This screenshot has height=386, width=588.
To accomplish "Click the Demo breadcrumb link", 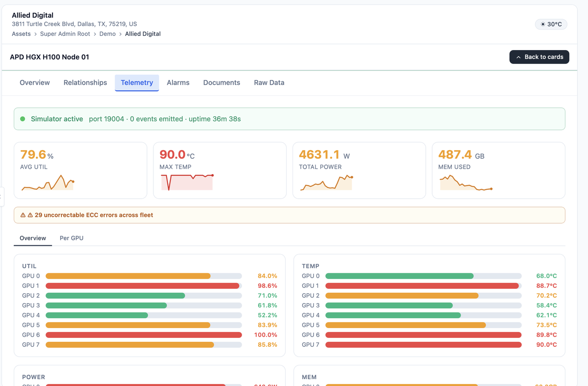I will (x=107, y=34).
